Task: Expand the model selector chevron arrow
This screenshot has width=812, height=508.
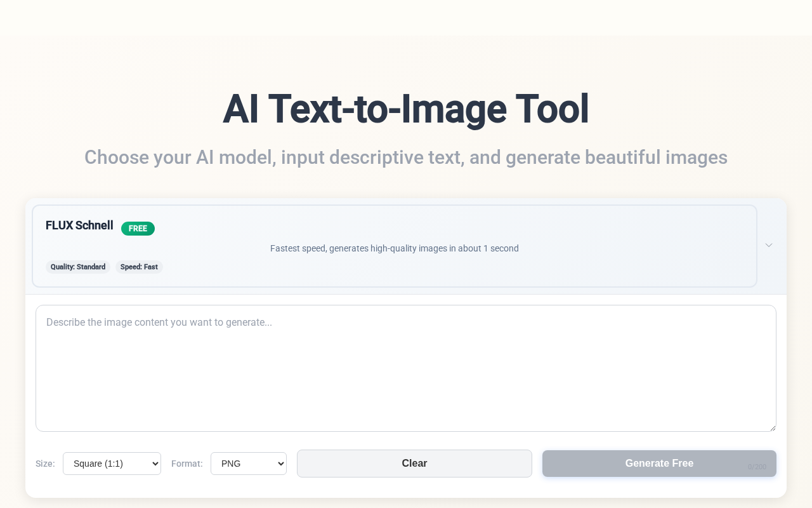Action: [x=768, y=245]
